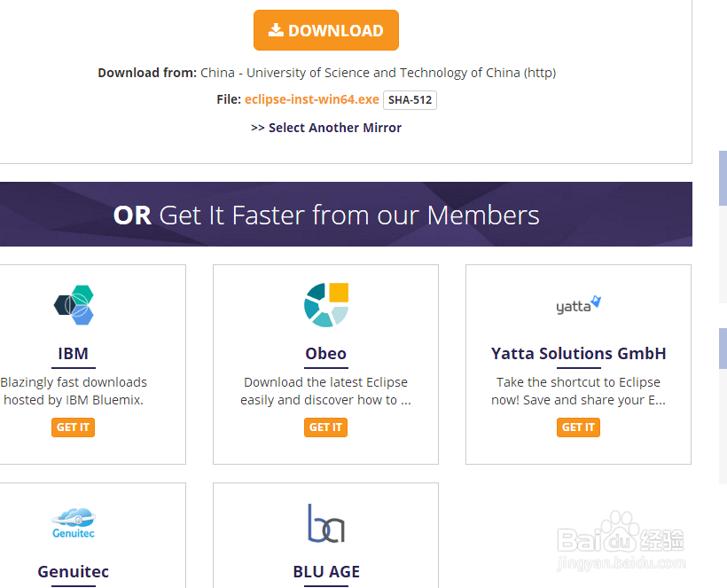Viewport: 727px width, 588px height.
Task: Open the Yatta Solutions GmbH heading
Action: [x=578, y=353]
